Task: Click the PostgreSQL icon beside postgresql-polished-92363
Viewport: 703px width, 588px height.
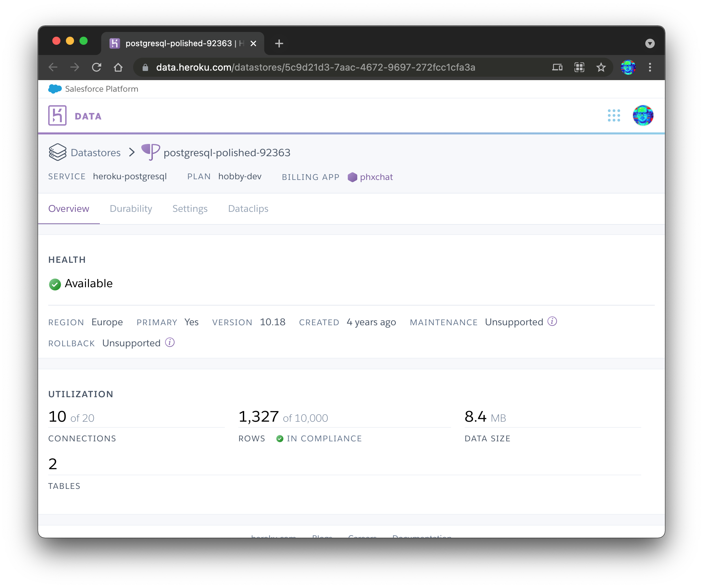Action: 150,152
